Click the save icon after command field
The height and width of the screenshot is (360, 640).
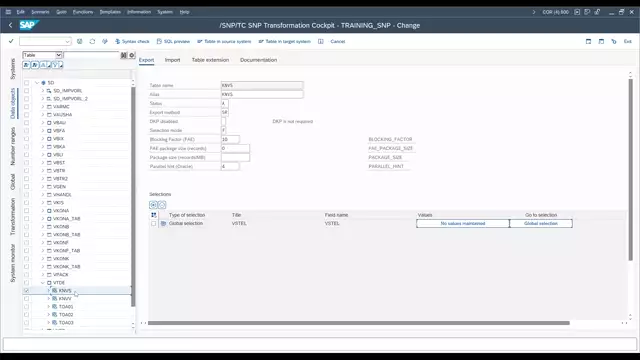tap(80, 41)
